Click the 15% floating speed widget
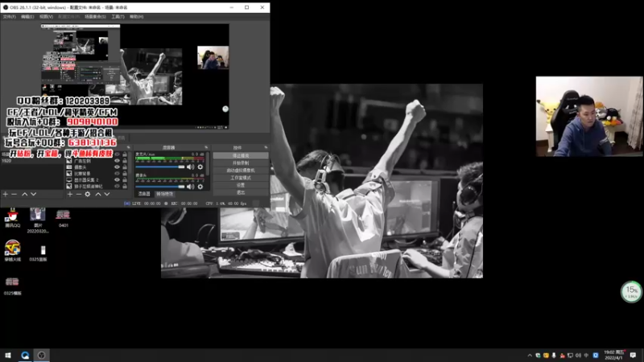Viewport: 644px width, 362px height. point(631,292)
